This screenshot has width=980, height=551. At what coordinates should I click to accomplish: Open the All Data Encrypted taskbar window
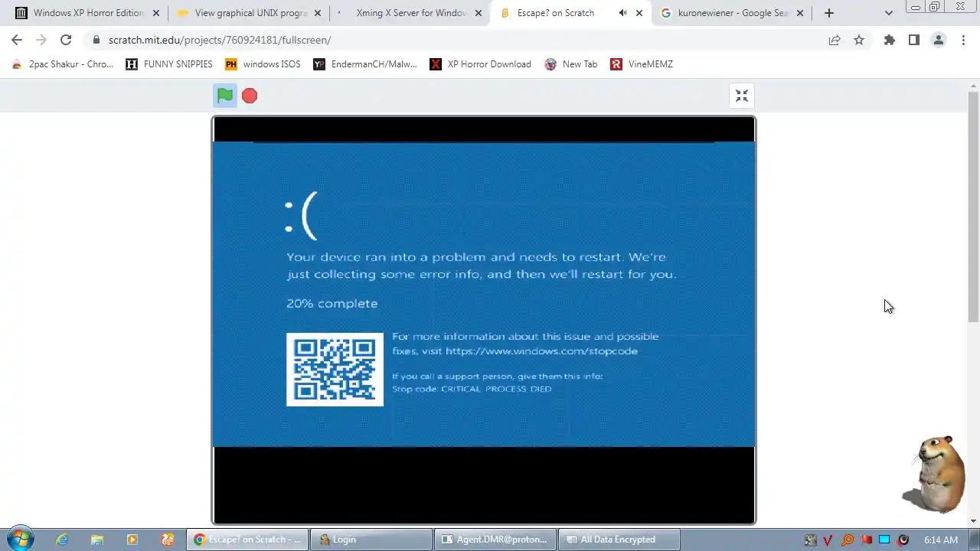click(x=619, y=540)
